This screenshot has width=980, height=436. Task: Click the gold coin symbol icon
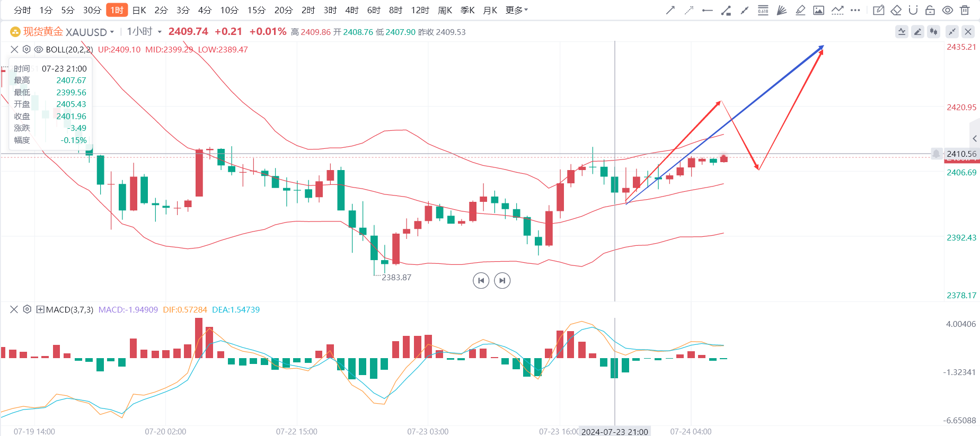click(15, 32)
